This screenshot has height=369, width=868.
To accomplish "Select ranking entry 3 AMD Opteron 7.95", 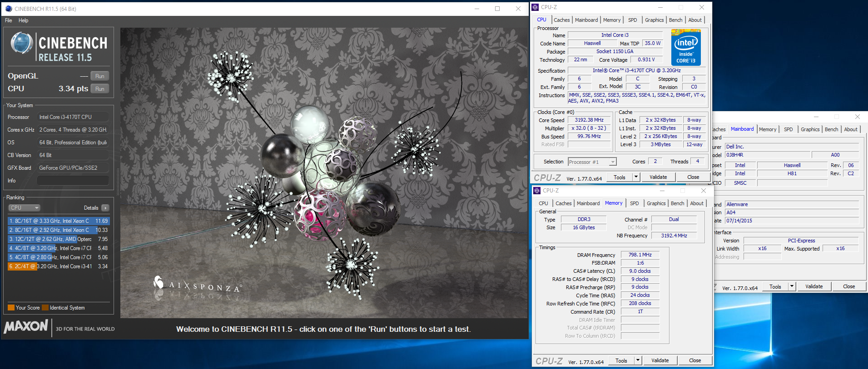I will [58, 239].
